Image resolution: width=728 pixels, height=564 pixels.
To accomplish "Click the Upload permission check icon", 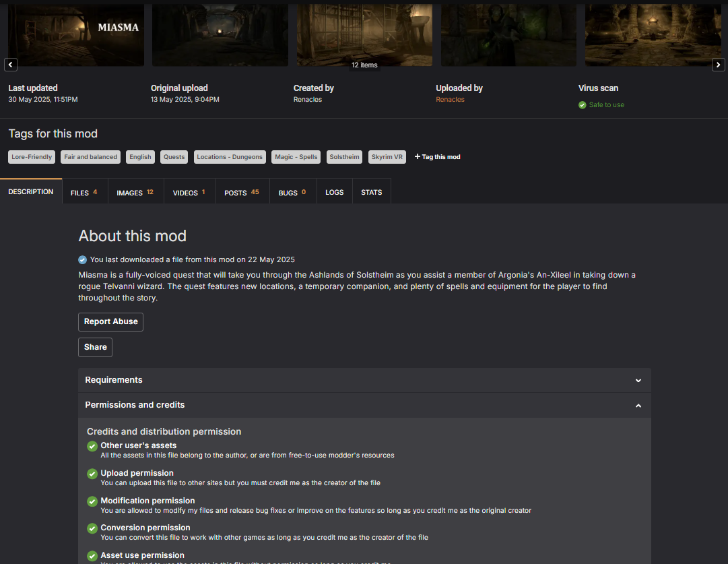I will [92, 474].
